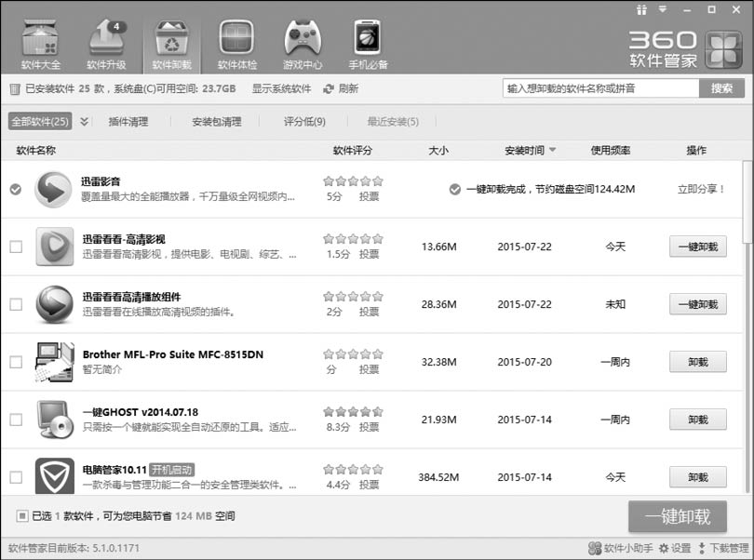Click the 迅雷影音 app icon
The image size is (754, 560).
pos(53,190)
